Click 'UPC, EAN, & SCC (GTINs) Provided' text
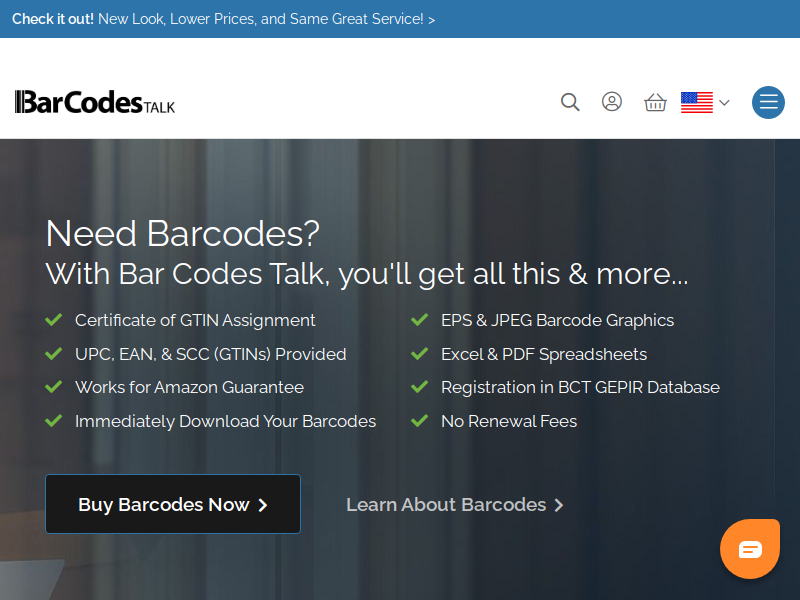Image resolution: width=800 pixels, height=600 pixels. coord(211,354)
